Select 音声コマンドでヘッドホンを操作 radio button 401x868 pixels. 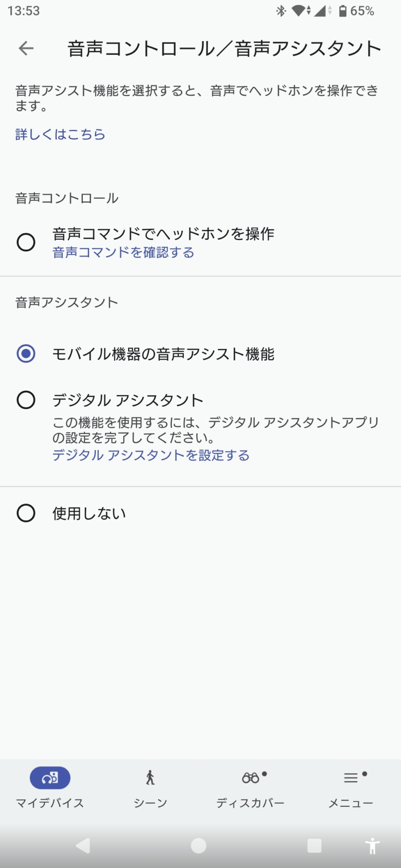(x=26, y=242)
